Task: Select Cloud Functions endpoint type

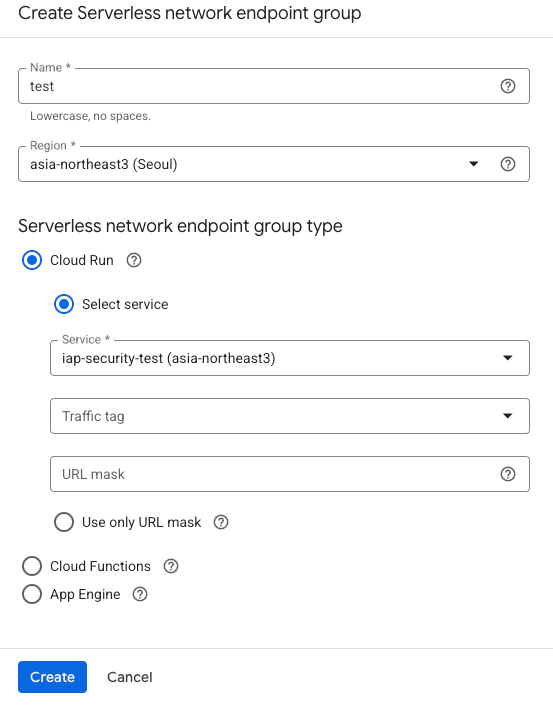Action: coord(32,566)
